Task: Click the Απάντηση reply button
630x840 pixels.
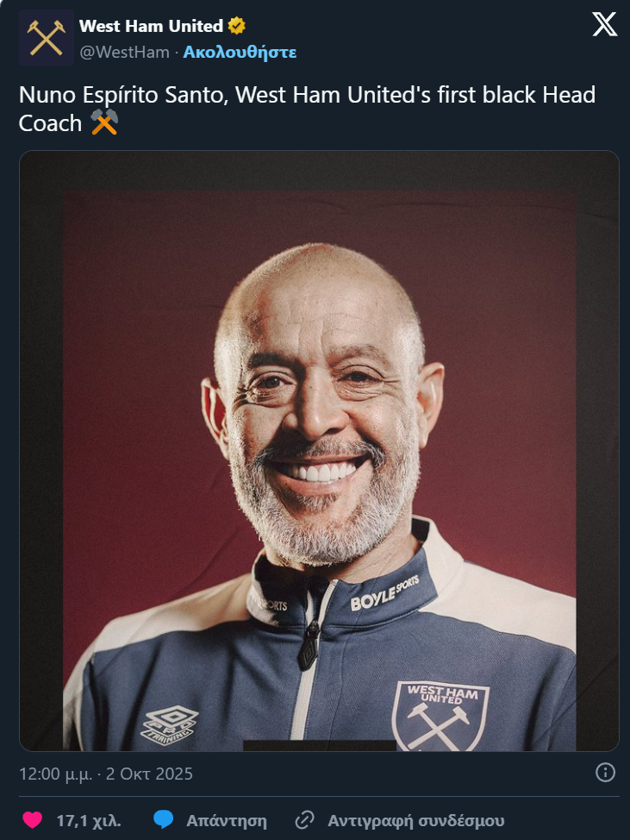Action: point(227,821)
